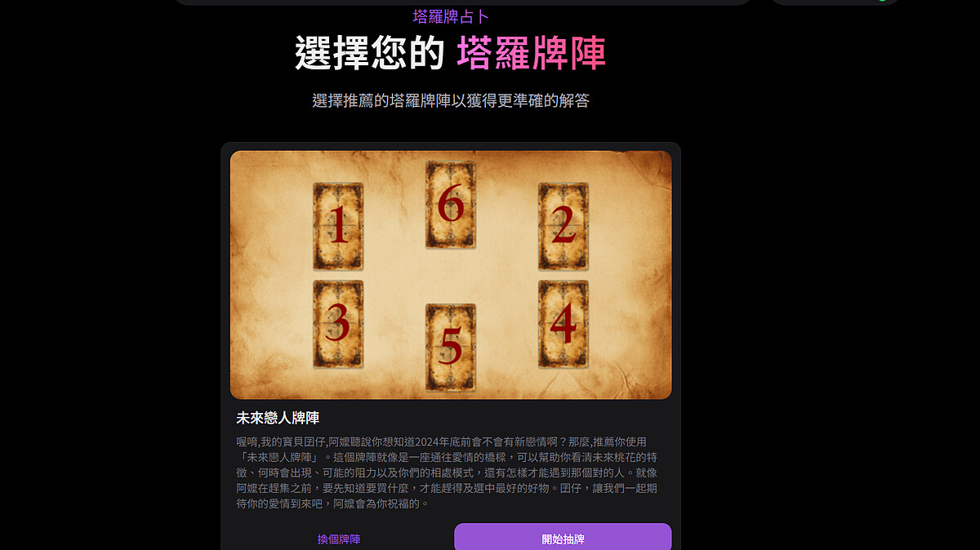Click the parchment spread layout image

(451, 275)
